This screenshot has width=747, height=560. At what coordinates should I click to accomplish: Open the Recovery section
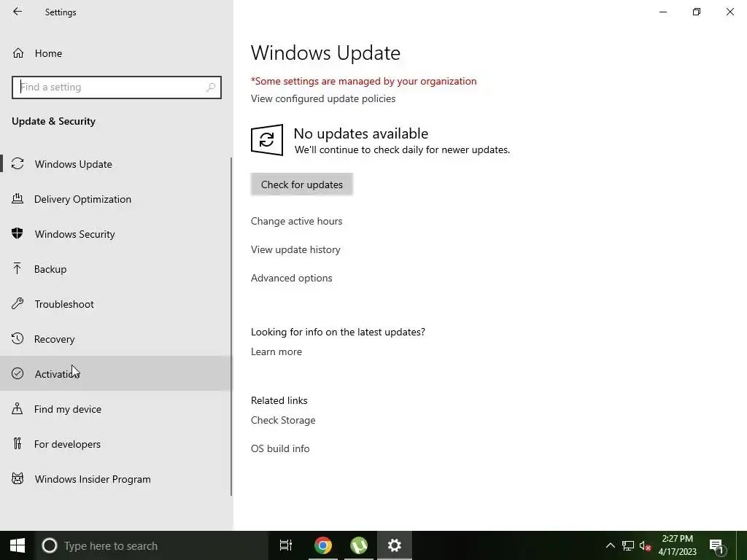(116, 339)
